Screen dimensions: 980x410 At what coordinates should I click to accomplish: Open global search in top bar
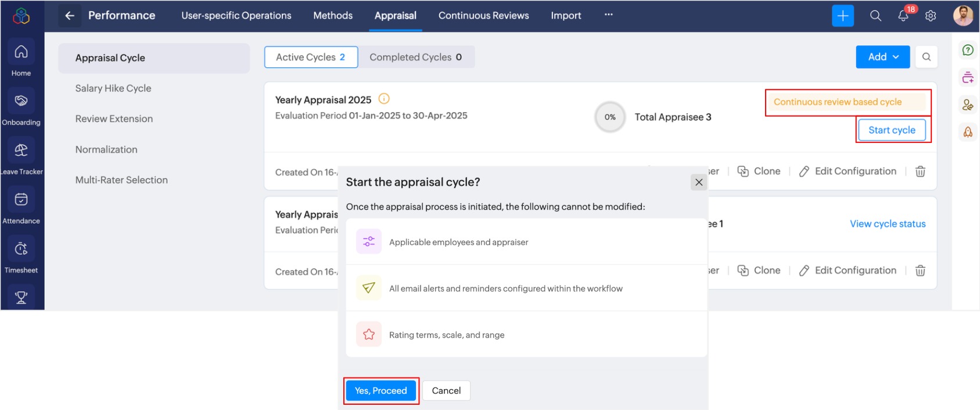pyautogui.click(x=875, y=16)
